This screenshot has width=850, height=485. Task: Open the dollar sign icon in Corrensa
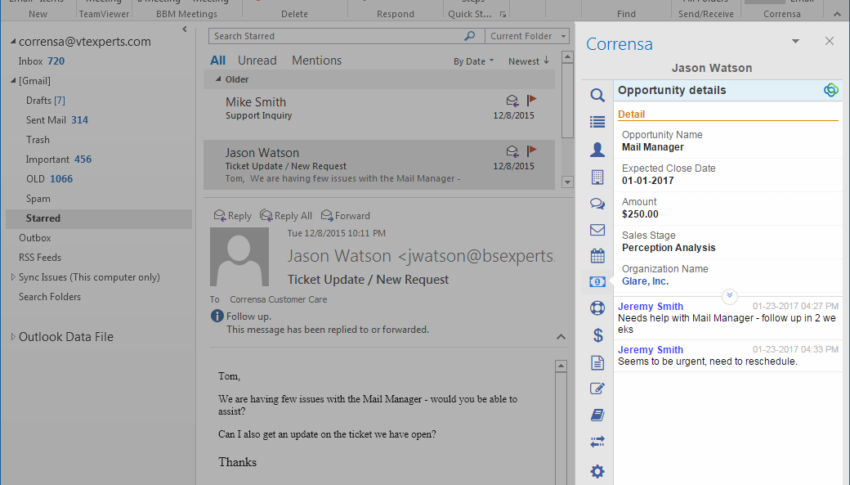pyautogui.click(x=597, y=335)
